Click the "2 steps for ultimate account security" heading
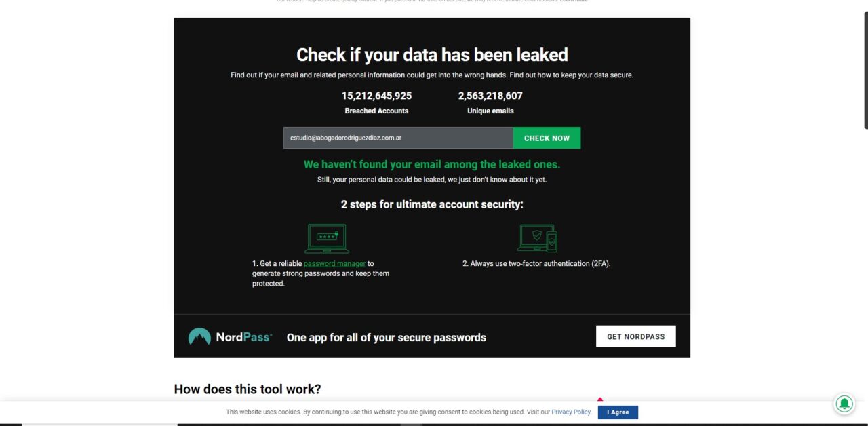The image size is (868, 426). [x=432, y=204]
